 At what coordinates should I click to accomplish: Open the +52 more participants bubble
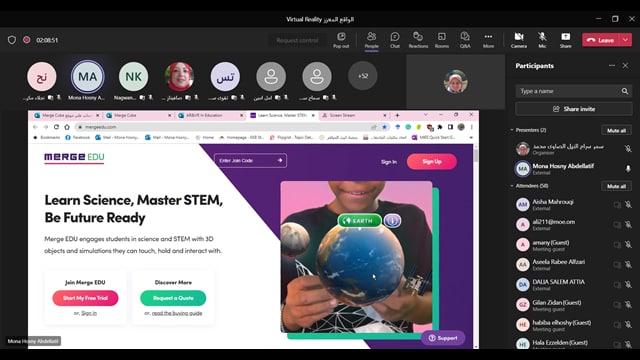pos(363,76)
